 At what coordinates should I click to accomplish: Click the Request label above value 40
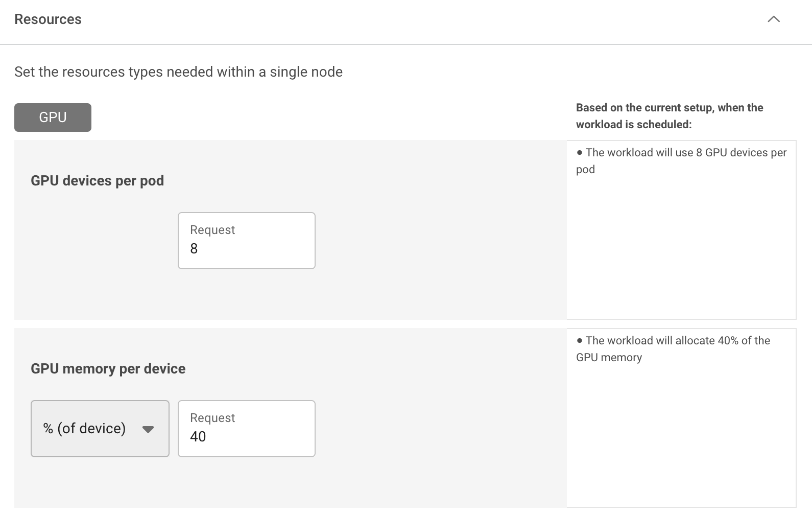[212, 418]
